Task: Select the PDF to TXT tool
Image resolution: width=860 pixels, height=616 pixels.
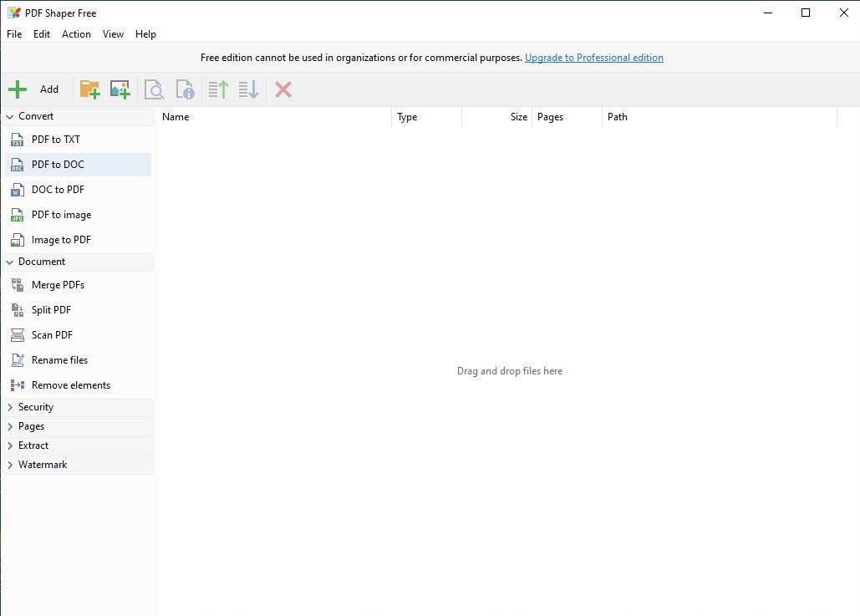Action: click(x=78, y=140)
